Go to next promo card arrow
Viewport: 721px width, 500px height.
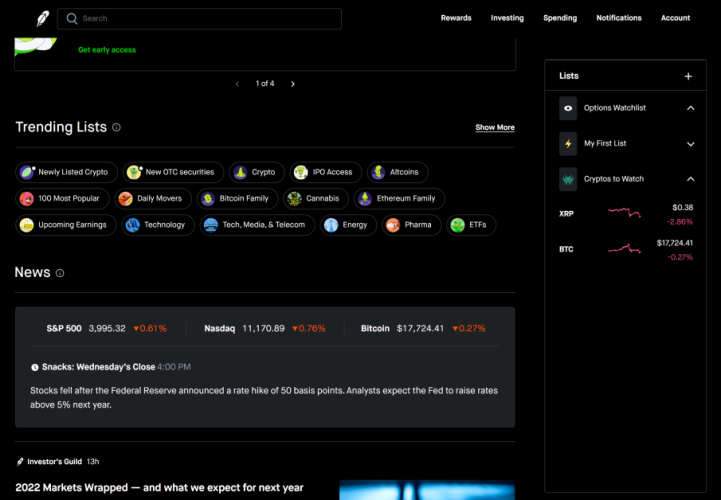tap(293, 84)
